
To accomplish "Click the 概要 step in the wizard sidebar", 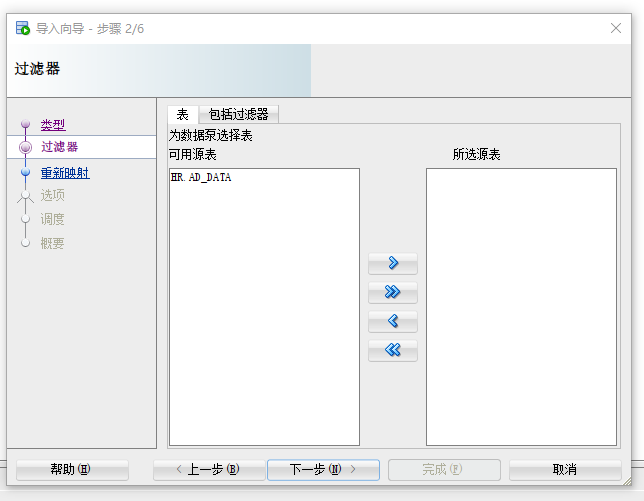I will [x=53, y=243].
